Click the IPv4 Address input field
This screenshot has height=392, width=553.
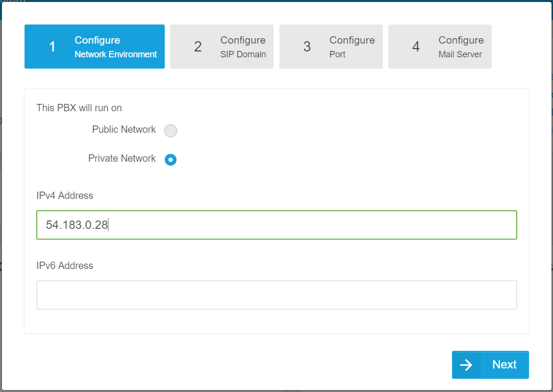pos(276,225)
